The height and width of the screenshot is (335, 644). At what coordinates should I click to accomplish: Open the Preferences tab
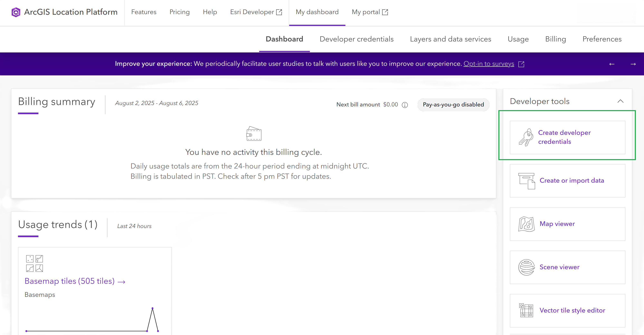[602, 39]
